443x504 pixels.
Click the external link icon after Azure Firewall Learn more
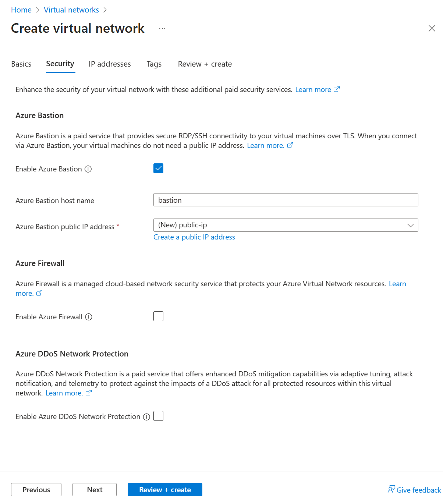point(39,293)
